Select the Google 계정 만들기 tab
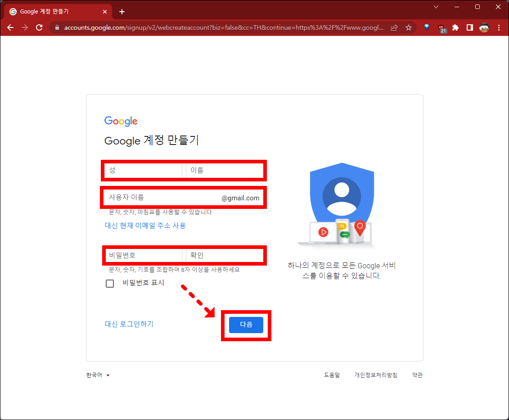 [x=58, y=12]
